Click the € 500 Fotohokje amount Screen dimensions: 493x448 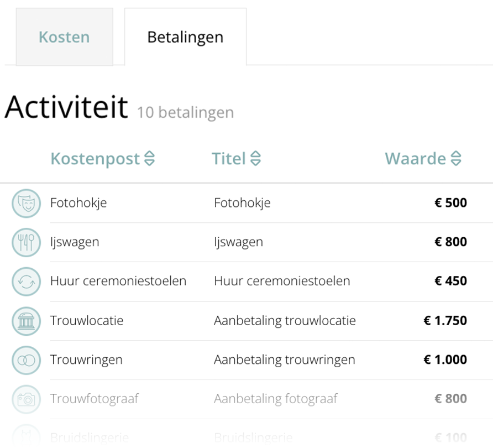tap(450, 203)
